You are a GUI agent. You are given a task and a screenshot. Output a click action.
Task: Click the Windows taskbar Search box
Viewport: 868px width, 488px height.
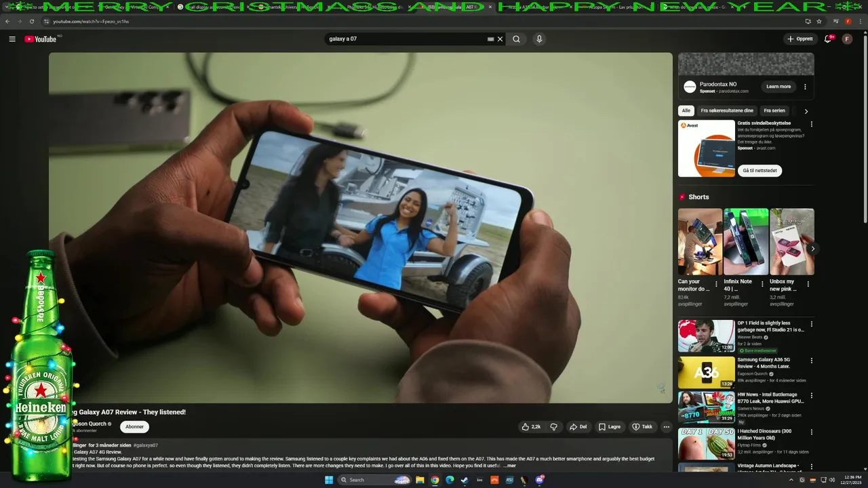click(x=374, y=480)
